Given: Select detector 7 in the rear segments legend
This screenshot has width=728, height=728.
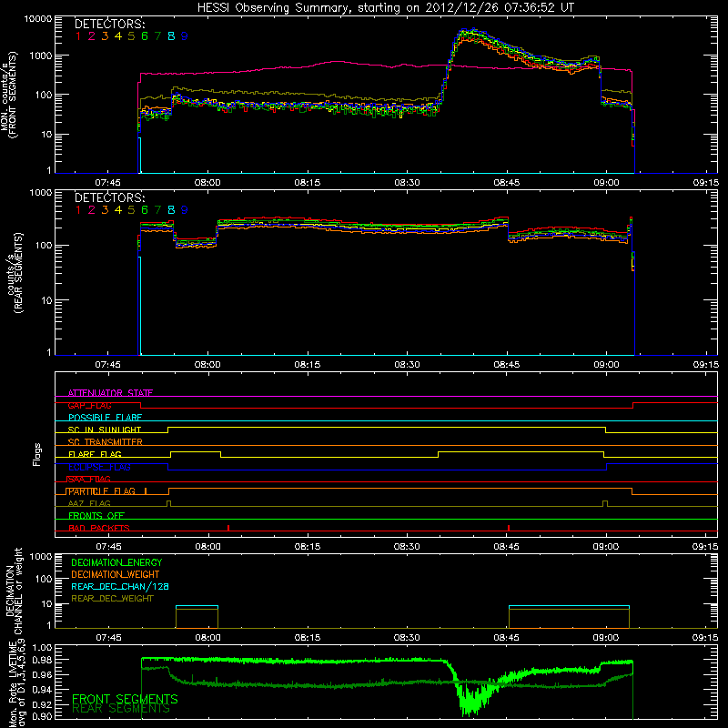Looking at the screenshot, I should [x=157, y=210].
